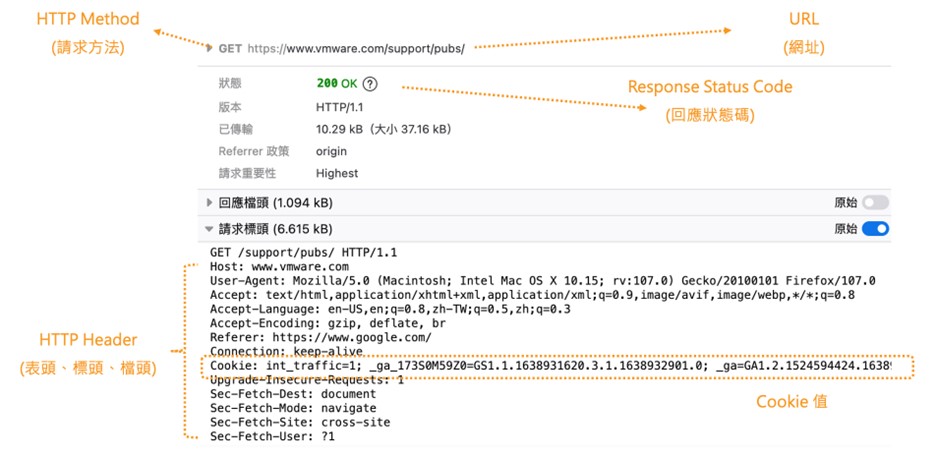Disable the 原始 switch for 請求標頭

click(876, 228)
